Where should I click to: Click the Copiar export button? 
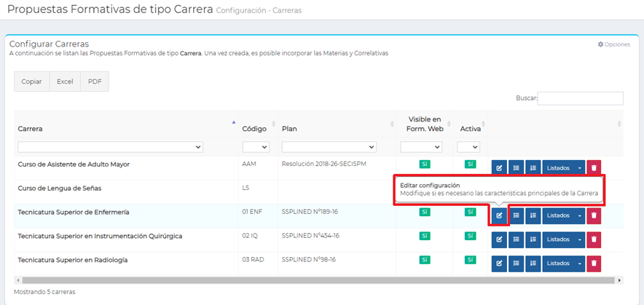point(31,82)
